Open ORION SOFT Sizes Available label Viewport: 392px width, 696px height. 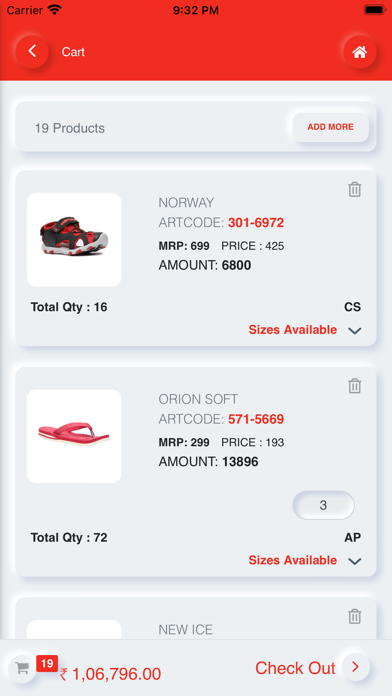293,560
